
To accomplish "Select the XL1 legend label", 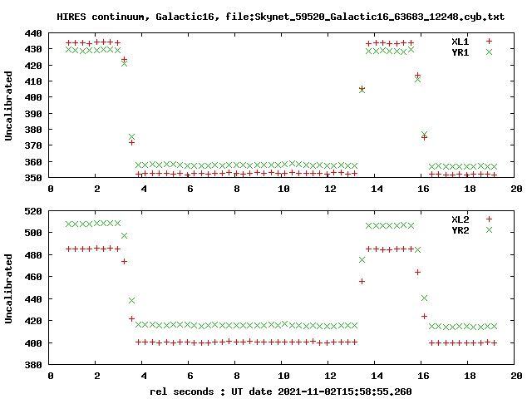I will (460, 42).
